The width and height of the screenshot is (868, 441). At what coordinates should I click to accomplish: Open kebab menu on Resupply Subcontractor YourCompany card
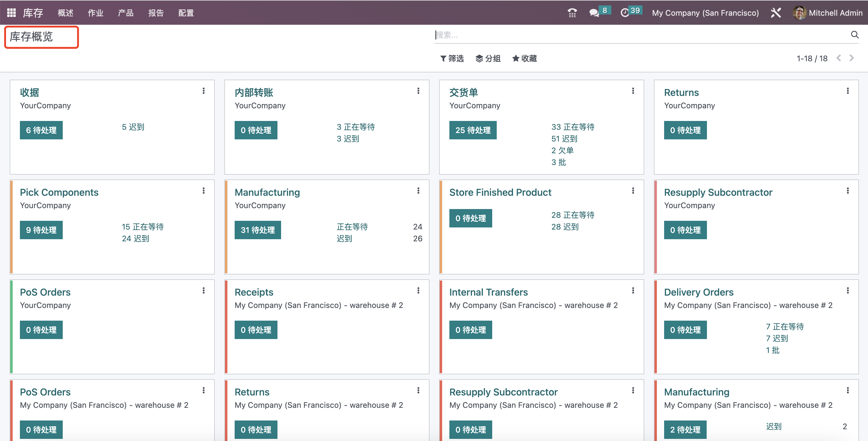pos(847,191)
